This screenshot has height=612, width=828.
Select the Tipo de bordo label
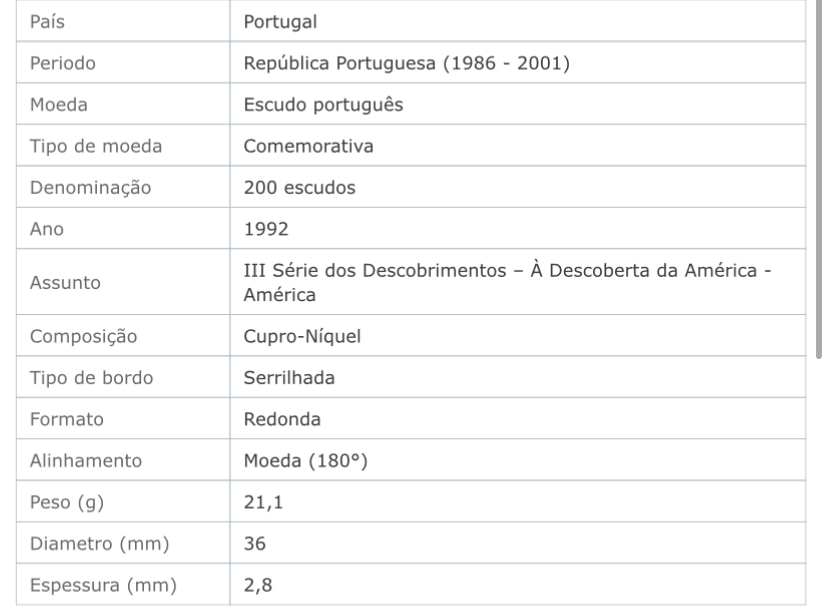point(91,378)
